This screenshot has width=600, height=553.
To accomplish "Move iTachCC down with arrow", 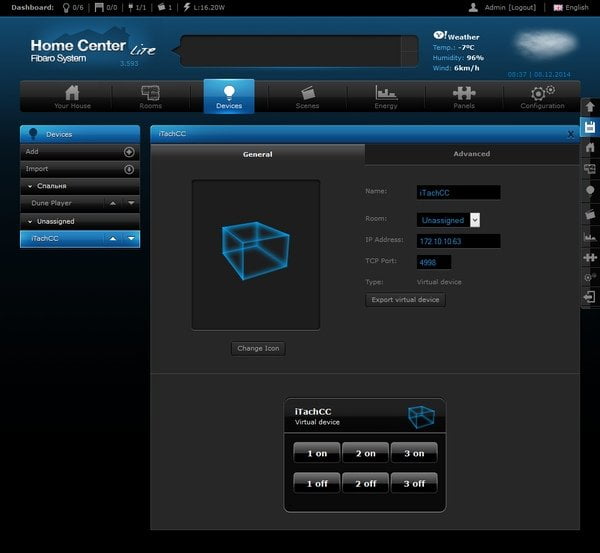I will click(131, 238).
